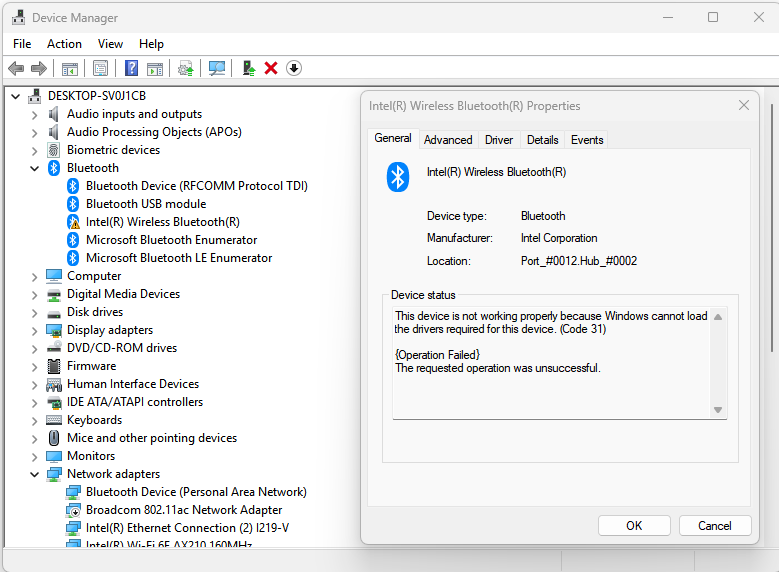Click the Cancel button
The width and height of the screenshot is (779, 572).
(x=714, y=526)
